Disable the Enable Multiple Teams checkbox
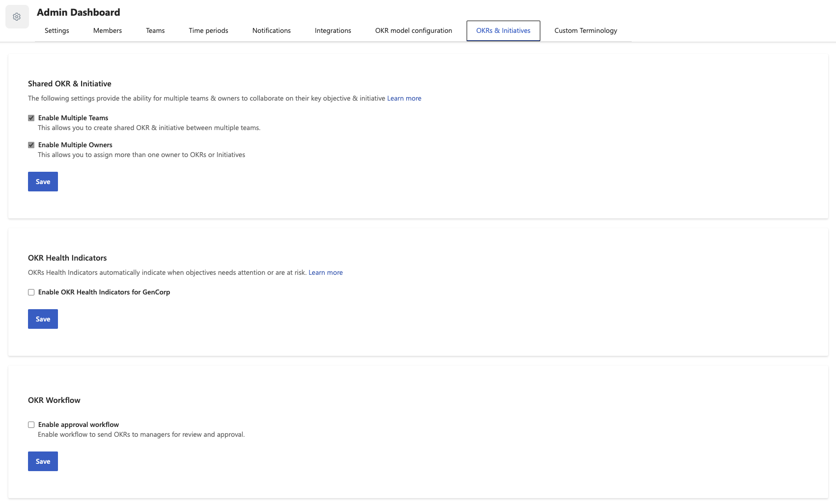This screenshot has height=504, width=836. pos(31,118)
